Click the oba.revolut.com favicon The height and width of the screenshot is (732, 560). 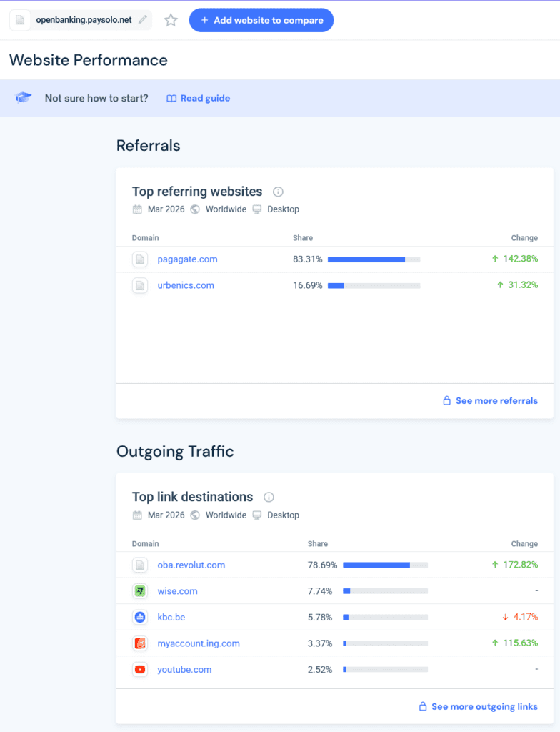click(x=140, y=565)
